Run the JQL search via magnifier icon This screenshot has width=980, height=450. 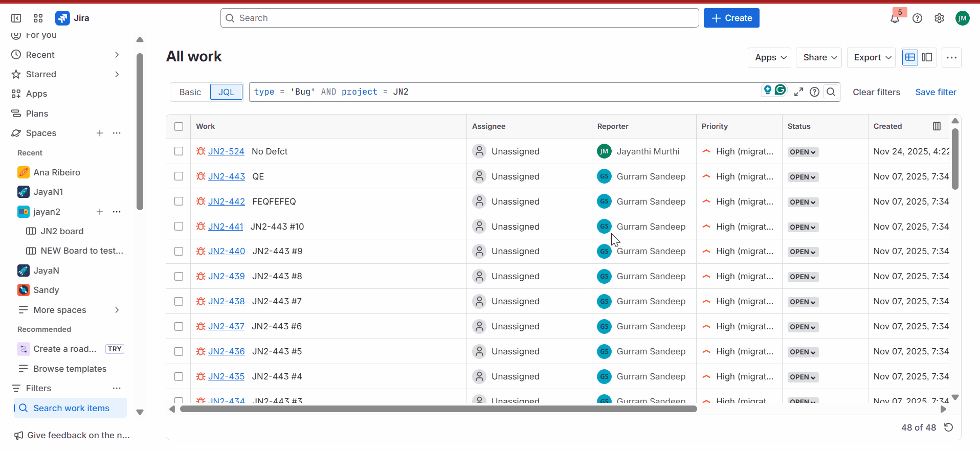click(x=831, y=92)
